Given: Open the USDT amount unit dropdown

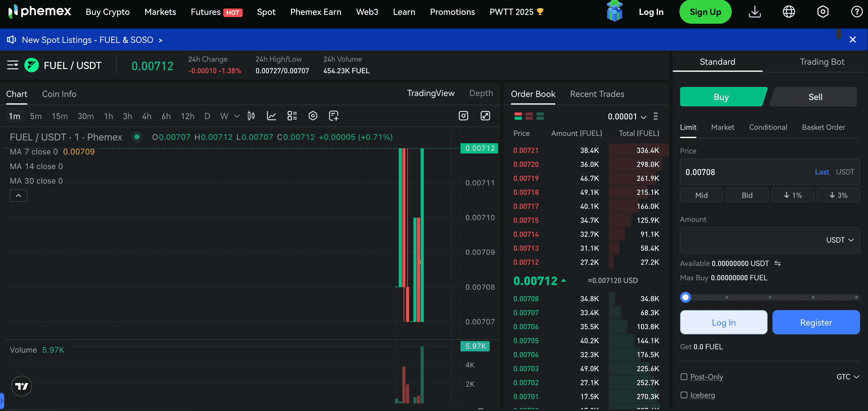Looking at the screenshot, I should 840,240.
